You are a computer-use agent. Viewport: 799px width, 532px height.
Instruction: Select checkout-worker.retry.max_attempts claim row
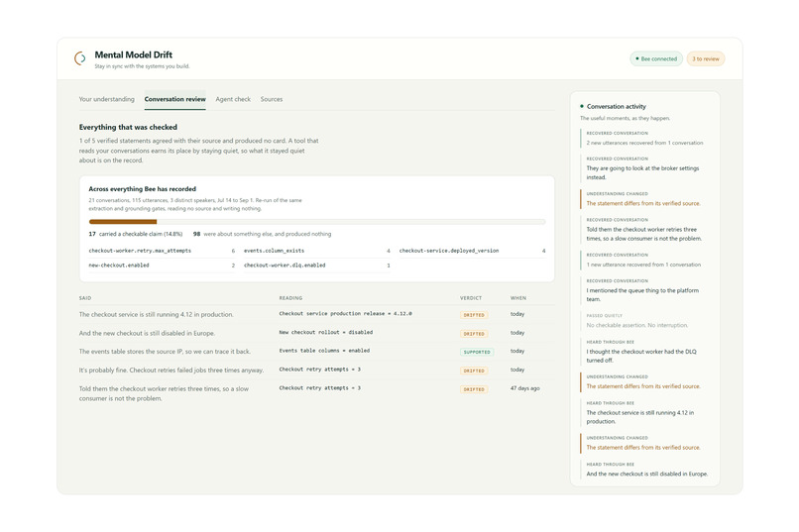[162, 251]
